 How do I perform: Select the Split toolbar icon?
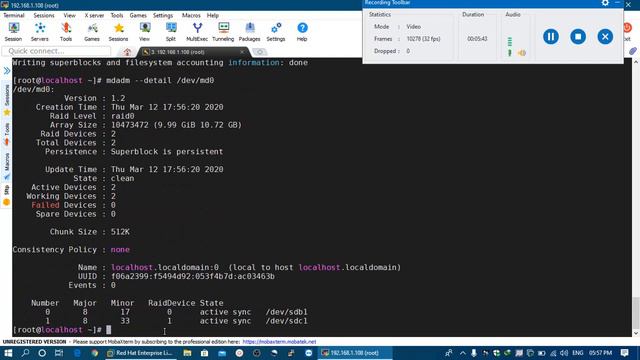click(x=171, y=32)
